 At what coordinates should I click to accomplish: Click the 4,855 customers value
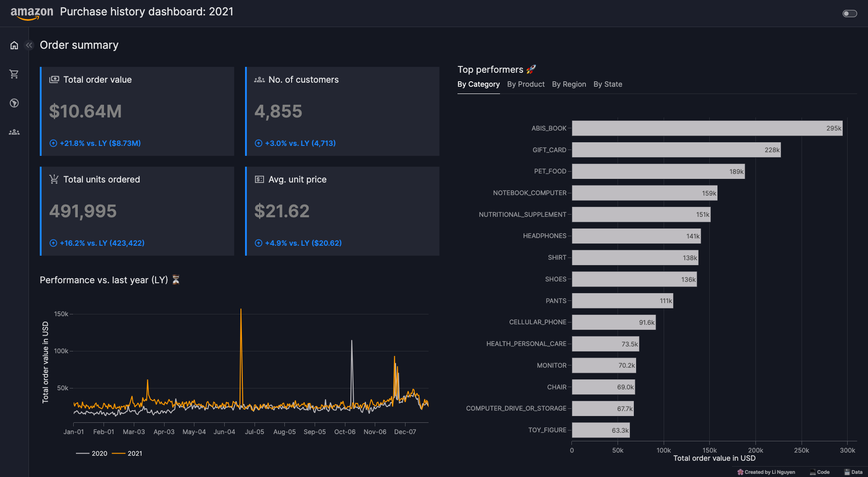278,112
